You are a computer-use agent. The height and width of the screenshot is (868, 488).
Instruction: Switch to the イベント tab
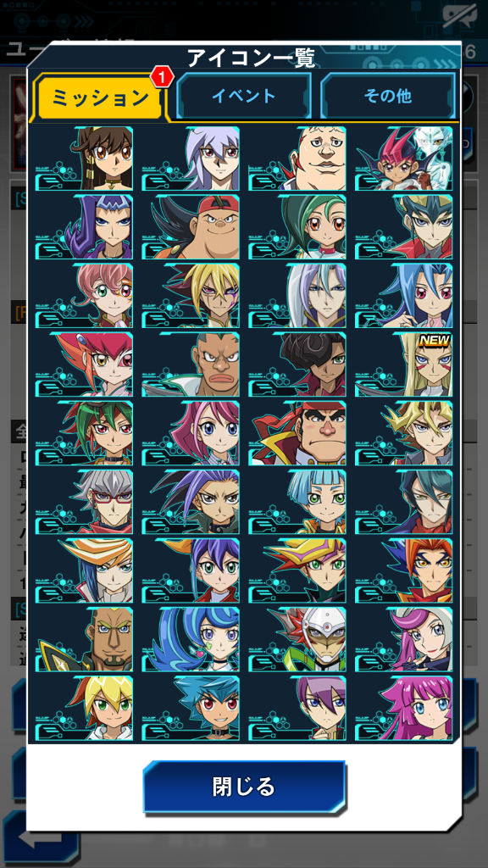coord(243,97)
